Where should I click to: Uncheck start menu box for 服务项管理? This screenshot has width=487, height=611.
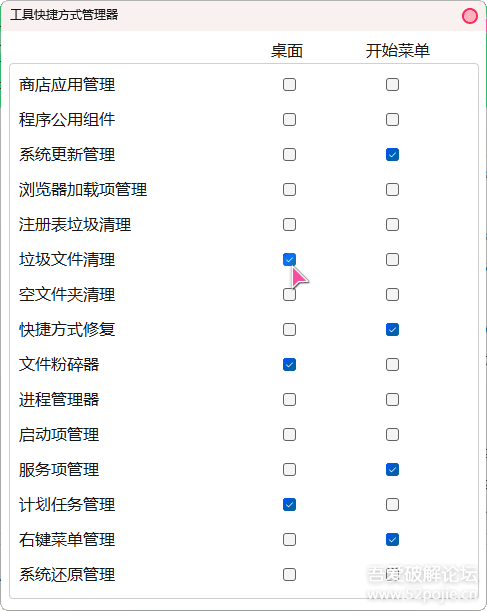(x=392, y=470)
